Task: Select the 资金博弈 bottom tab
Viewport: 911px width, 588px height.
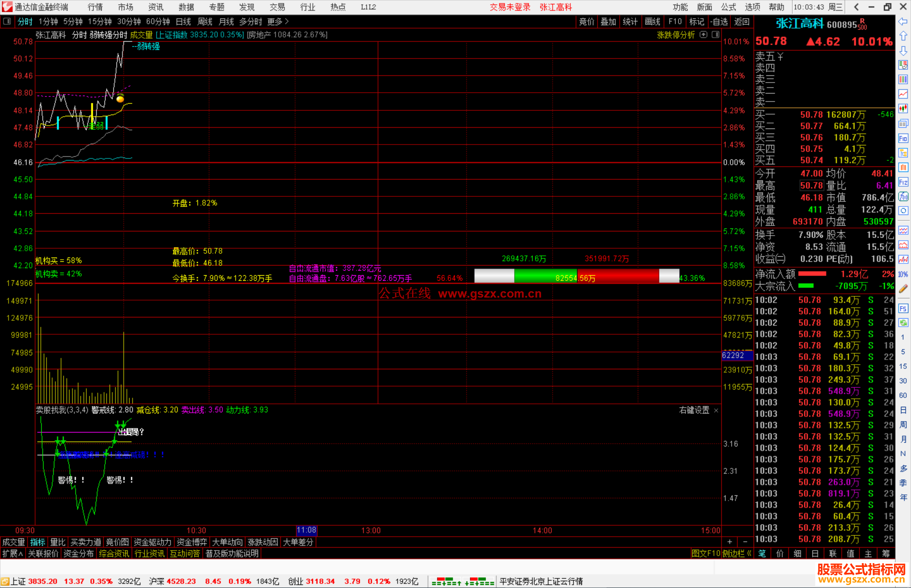Action: pyautogui.click(x=192, y=542)
